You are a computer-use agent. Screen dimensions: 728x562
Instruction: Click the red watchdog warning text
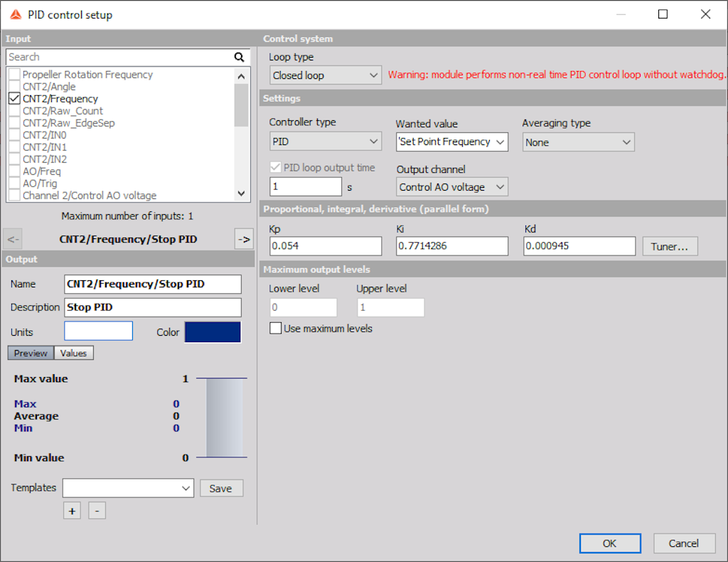(556, 75)
